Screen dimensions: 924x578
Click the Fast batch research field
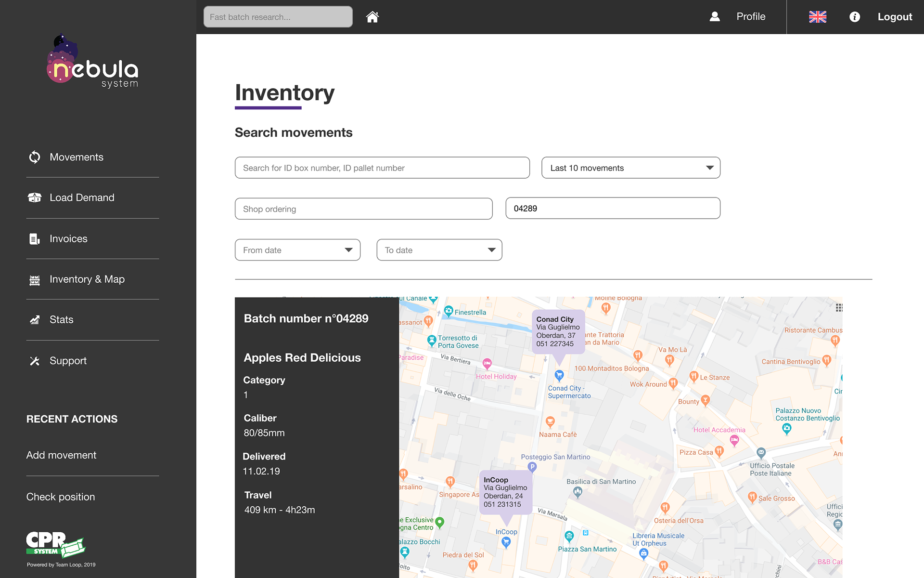pyautogui.click(x=278, y=17)
